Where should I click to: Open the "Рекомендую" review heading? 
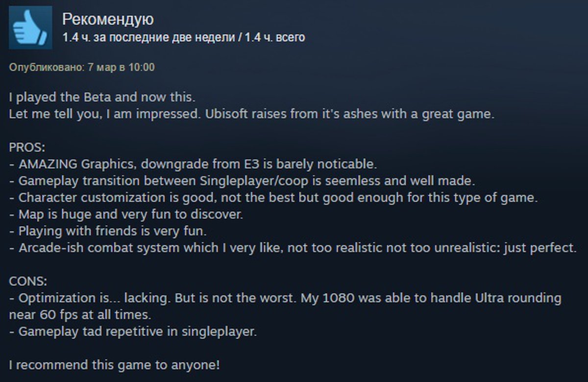[108, 20]
